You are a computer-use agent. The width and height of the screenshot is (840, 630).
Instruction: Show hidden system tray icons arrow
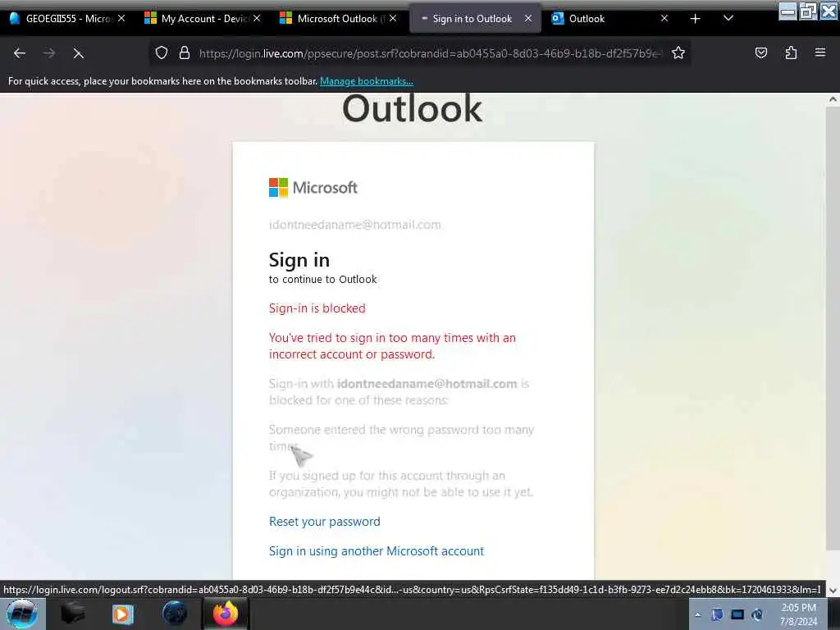point(697,614)
